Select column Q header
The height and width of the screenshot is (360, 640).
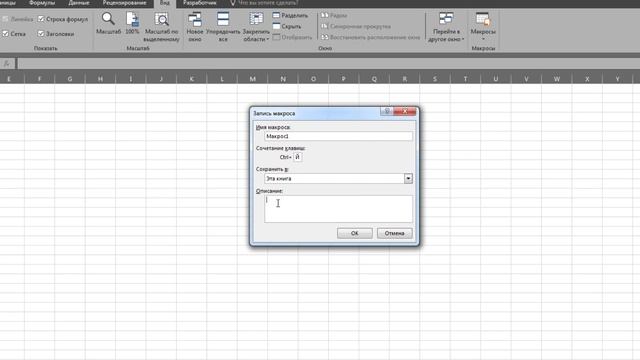[374, 79]
